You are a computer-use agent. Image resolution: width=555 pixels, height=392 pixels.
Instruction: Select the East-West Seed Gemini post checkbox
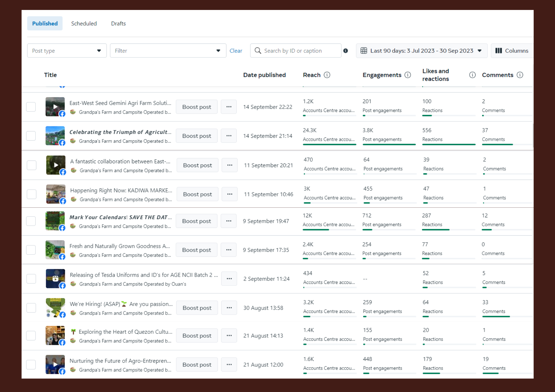click(31, 107)
